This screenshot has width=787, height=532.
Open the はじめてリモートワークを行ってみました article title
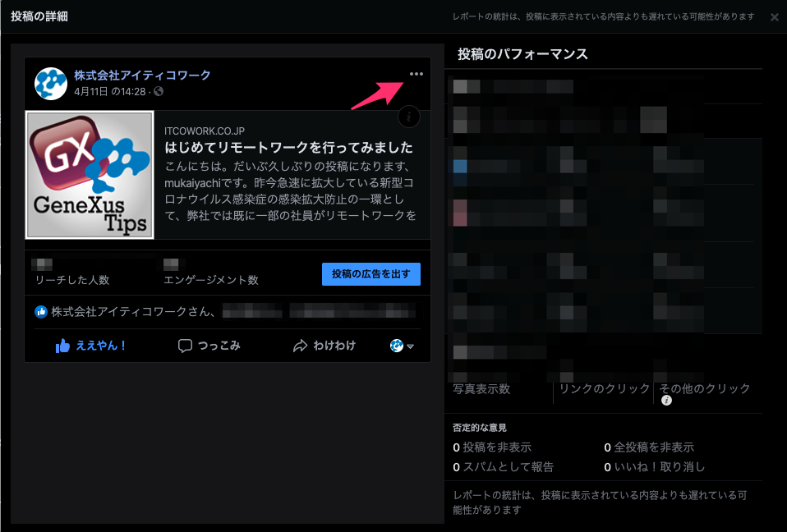pos(288,148)
